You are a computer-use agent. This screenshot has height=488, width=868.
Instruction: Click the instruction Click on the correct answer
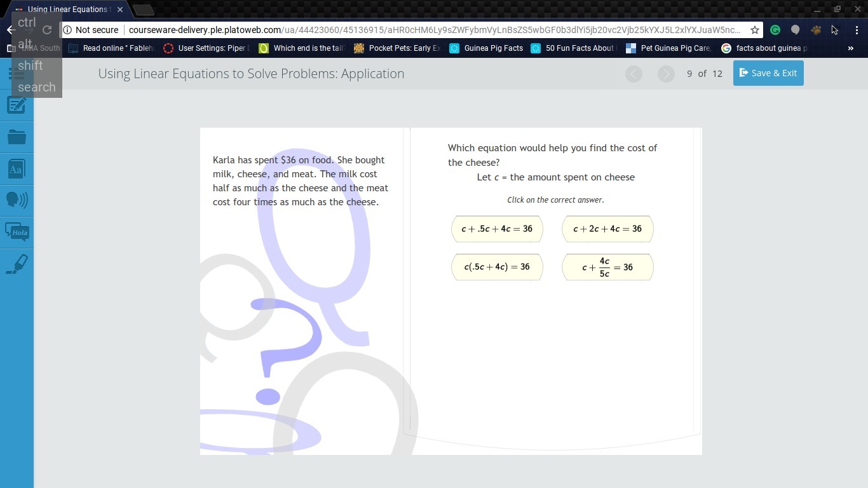[x=555, y=200]
